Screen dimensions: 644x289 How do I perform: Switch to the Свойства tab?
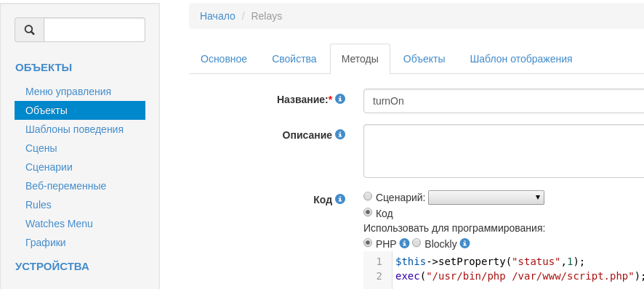(x=294, y=59)
